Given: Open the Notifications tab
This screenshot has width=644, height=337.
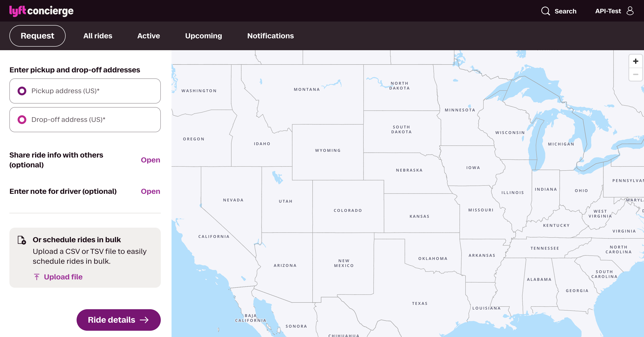Looking at the screenshot, I should click(270, 36).
